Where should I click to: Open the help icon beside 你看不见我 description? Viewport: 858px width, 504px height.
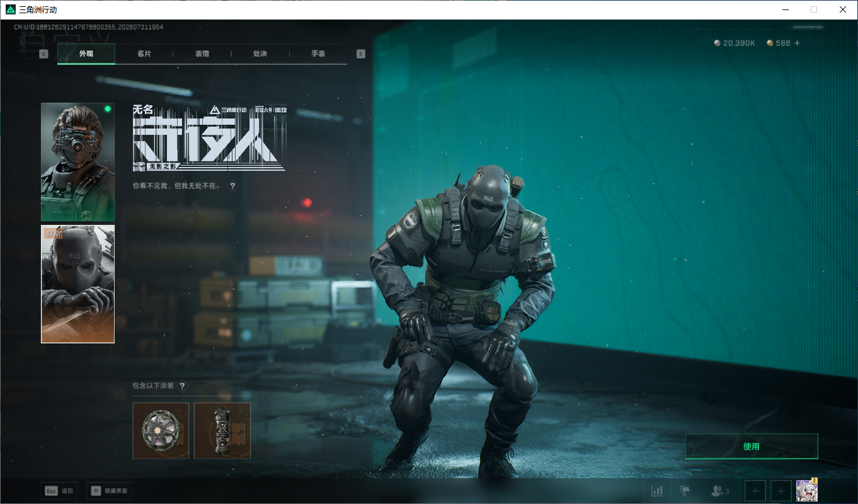tap(233, 186)
